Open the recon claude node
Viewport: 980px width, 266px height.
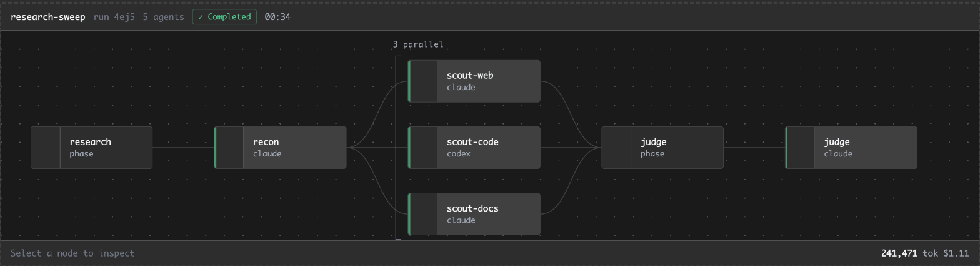pyautogui.click(x=280, y=148)
